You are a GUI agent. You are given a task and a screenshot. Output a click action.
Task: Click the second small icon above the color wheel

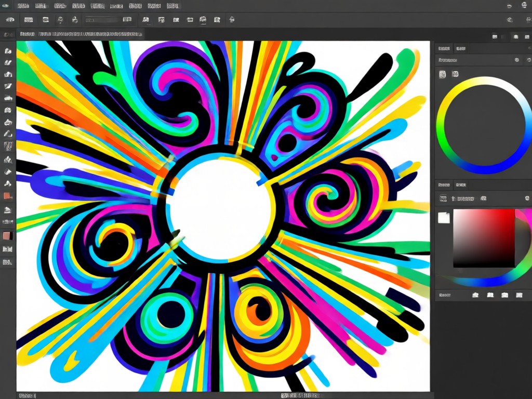[455, 74]
